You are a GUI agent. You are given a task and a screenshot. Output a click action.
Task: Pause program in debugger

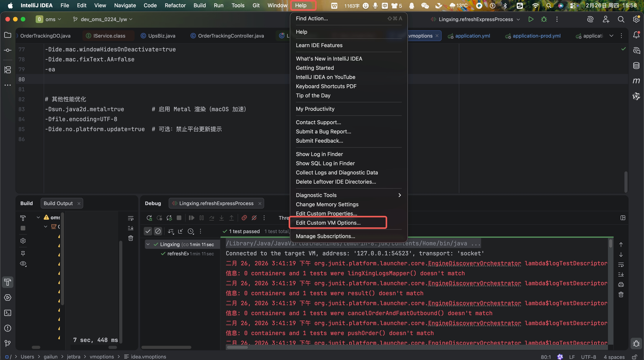click(201, 218)
